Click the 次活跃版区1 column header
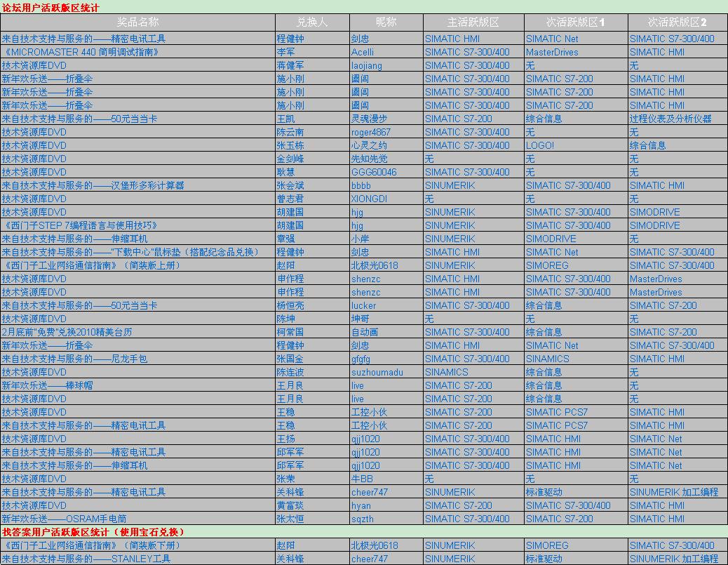728x565 pixels. click(575, 22)
